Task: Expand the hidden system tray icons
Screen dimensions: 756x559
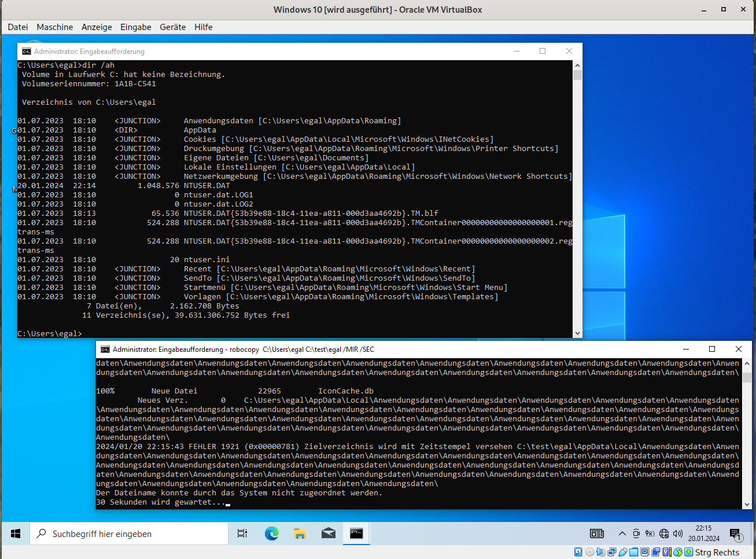Action: 622,534
